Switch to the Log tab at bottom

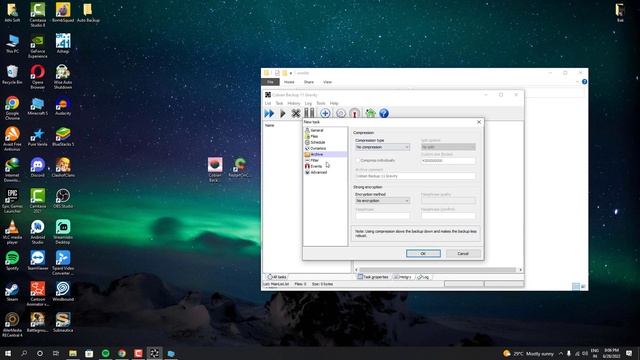pyautogui.click(x=423, y=277)
